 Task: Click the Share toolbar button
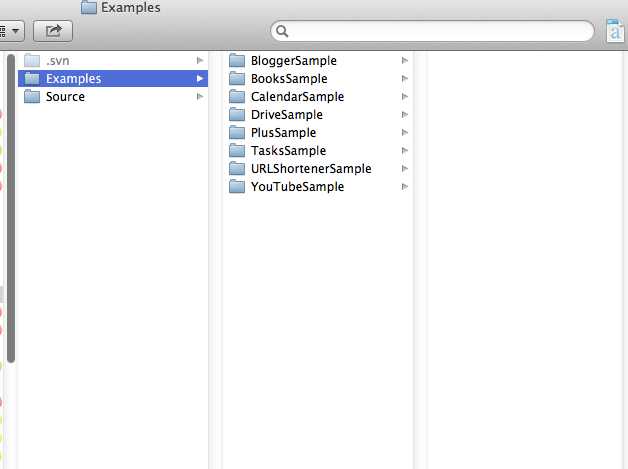coord(53,31)
